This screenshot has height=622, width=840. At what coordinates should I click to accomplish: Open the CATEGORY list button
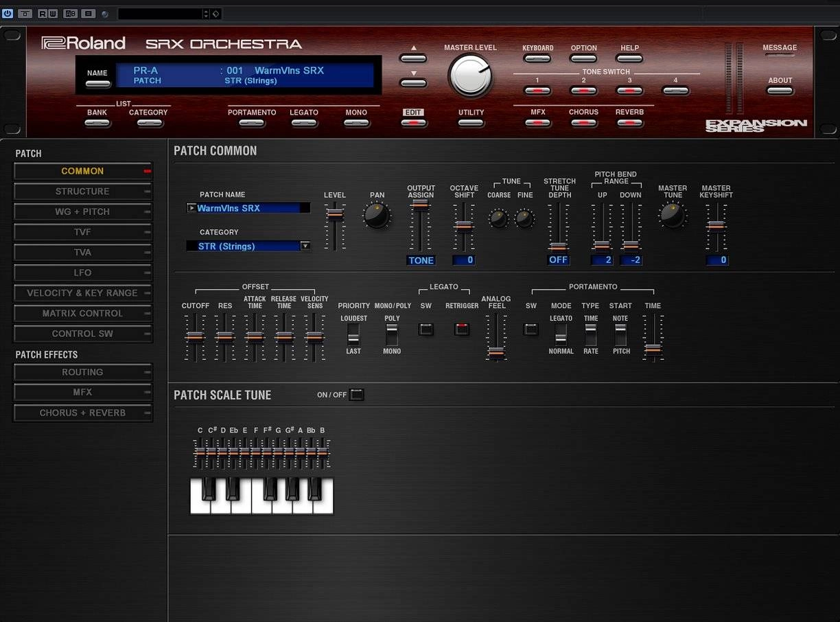[x=149, y=124]
